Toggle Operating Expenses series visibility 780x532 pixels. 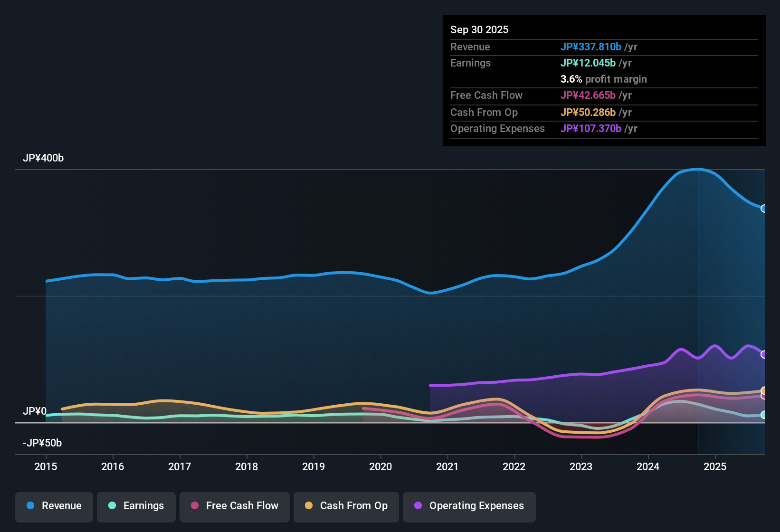pyautogui.click(x=469, y=506)
